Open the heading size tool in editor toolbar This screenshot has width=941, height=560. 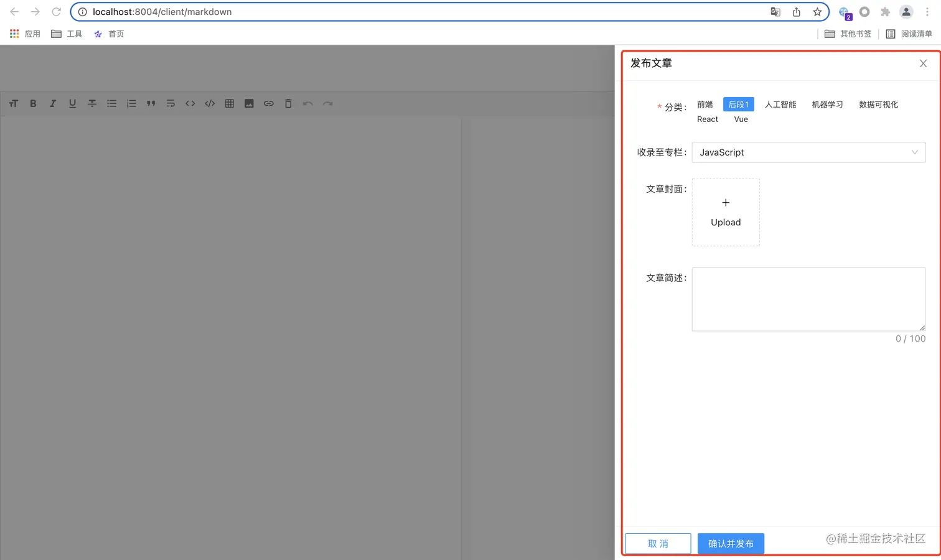tap(14, 103)
